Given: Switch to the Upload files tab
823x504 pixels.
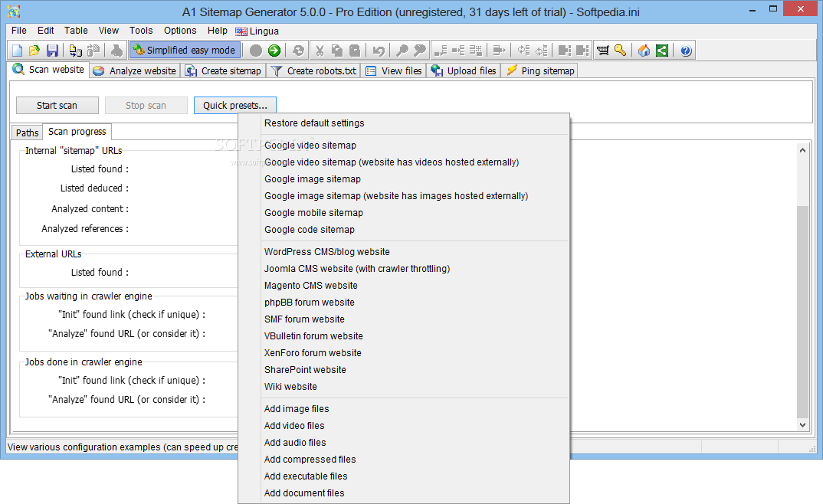Looking at the screenshot, I should click(x=464, y=70).
